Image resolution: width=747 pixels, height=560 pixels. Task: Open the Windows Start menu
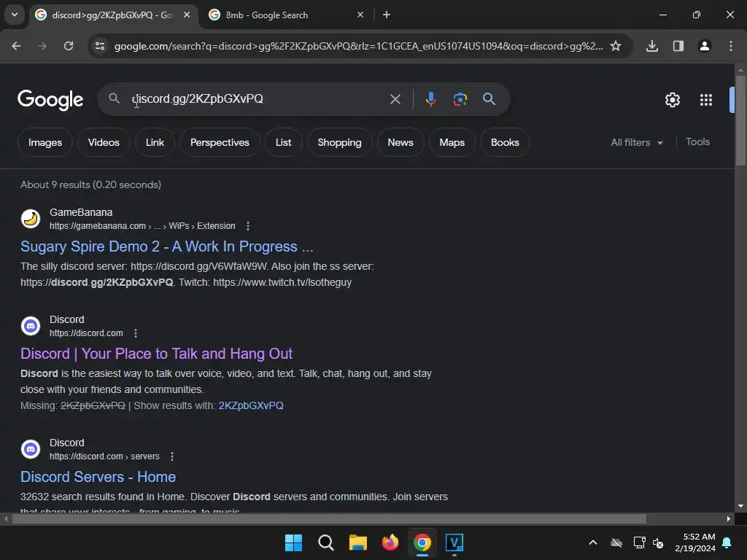click(293, 542)
